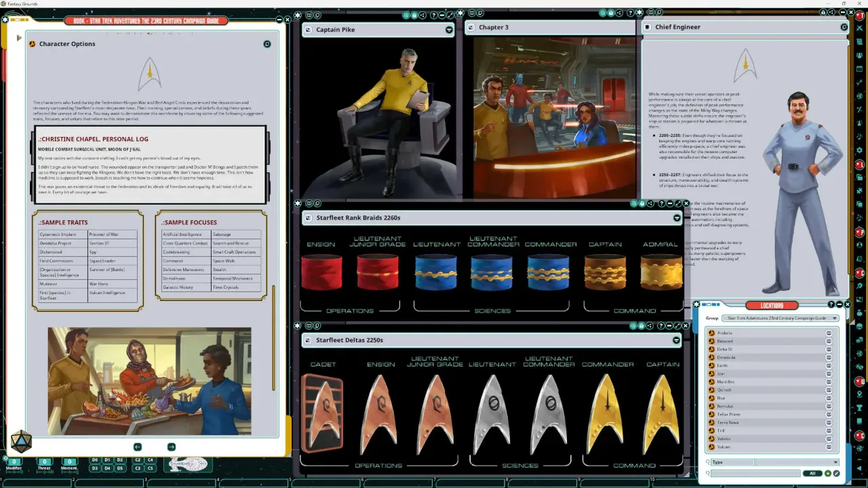Click the first hotkey bar slot
868x488 pixels.
tap(37, 483)
